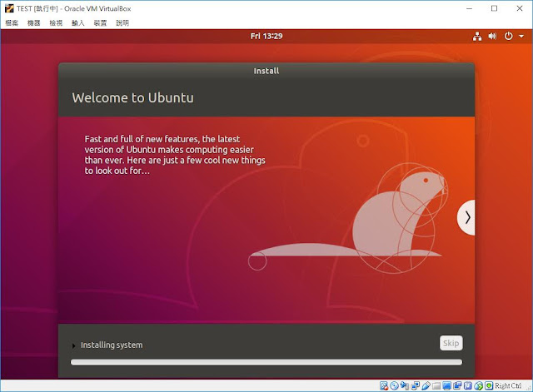The image size is (533, 392).
Task: Click the network adapters status icon
Action: tap(416, 385)
